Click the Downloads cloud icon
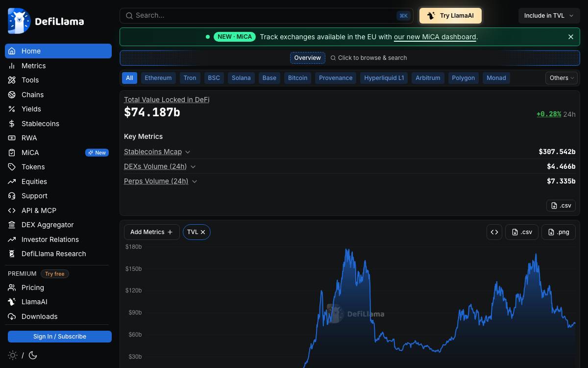Image resolution: width=588 pixels, height=368 pixels. pyautogui.click(x=12, y=316)
